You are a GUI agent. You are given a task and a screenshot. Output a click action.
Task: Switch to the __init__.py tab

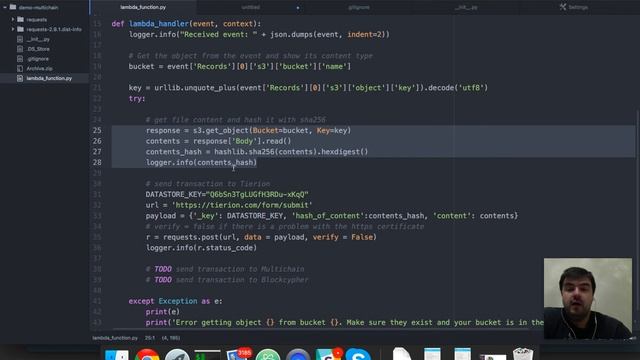click(466, 7)
